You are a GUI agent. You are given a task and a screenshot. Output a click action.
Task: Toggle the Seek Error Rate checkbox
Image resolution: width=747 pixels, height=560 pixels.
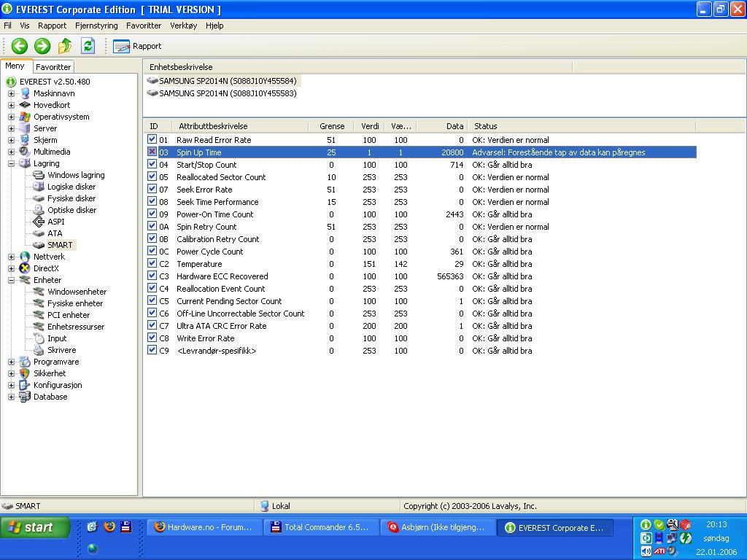(x=152, y=189)
